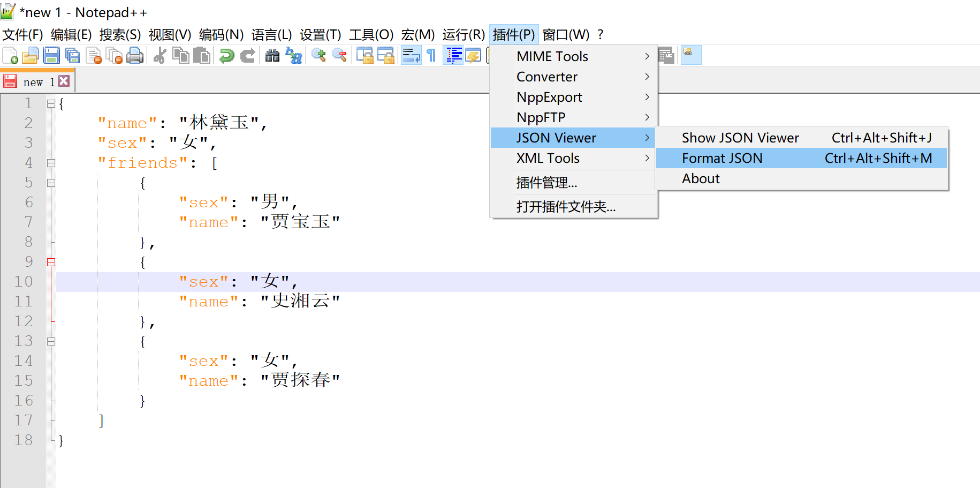The width and height of the screenshot is (980, 488).
Task: Paste from the clipboard
Action: pos(202,55)
